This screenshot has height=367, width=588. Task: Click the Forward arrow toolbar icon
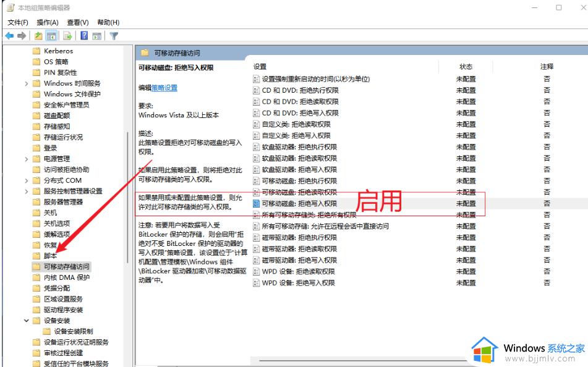pos(22,36)
